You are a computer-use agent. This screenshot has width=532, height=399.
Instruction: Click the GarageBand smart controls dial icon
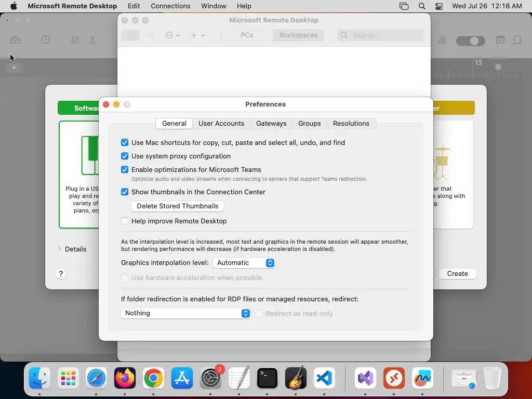coord(75,41)
